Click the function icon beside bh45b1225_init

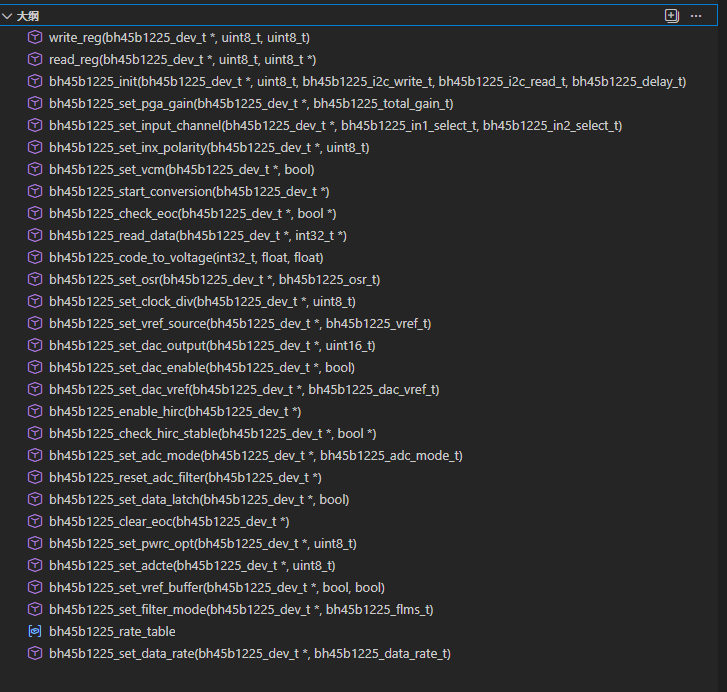coord(35,82)
